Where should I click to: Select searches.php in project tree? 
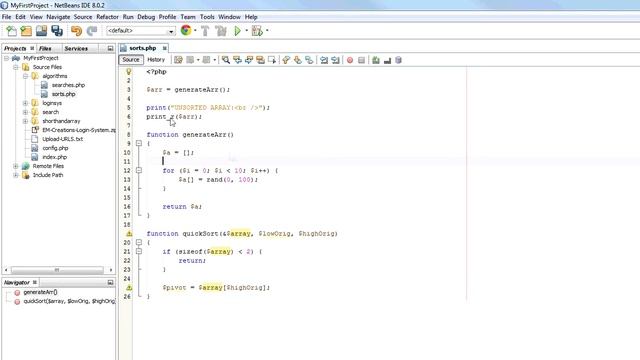[x=68, y=85]
